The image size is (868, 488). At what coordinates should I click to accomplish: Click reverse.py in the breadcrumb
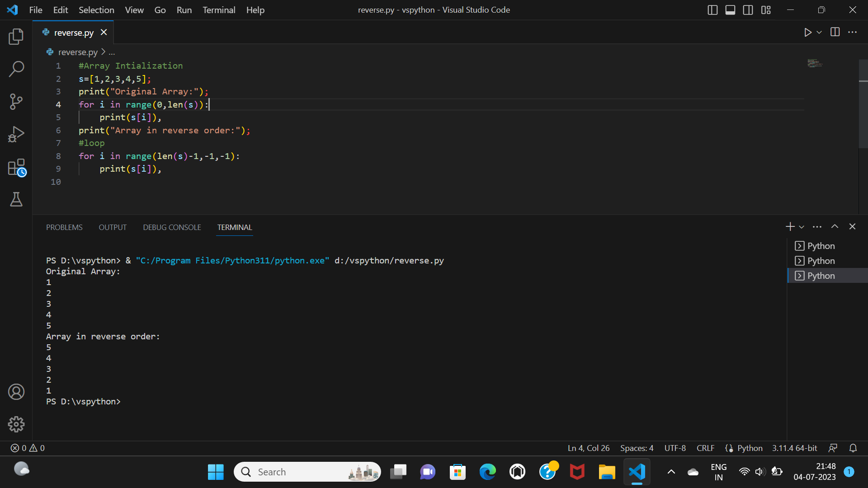coord(78,52)
